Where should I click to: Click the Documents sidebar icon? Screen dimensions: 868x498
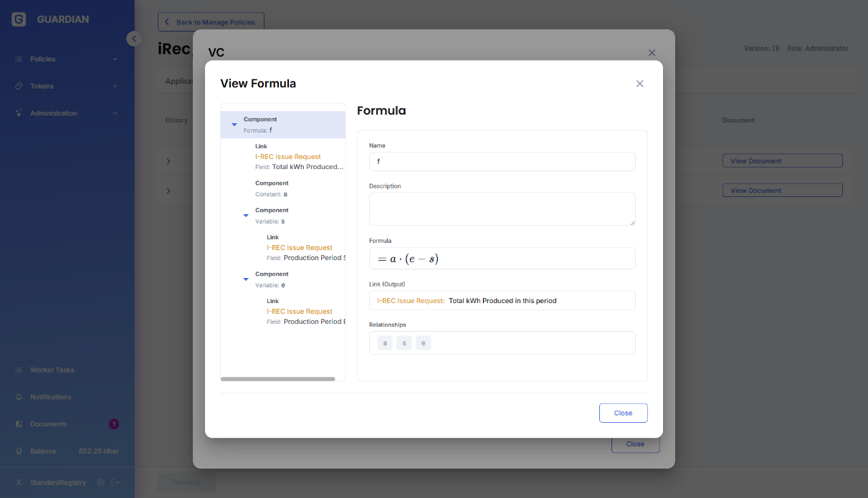(x=19, y=424)
